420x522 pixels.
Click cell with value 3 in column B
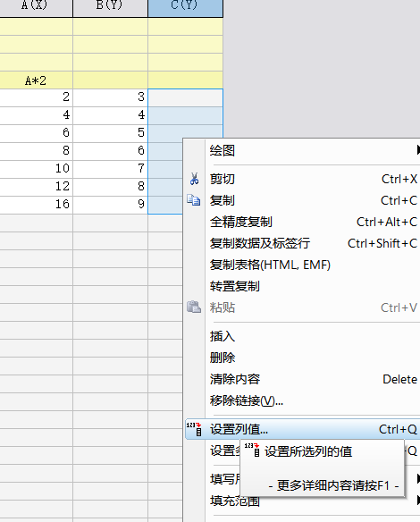(110, 97)
